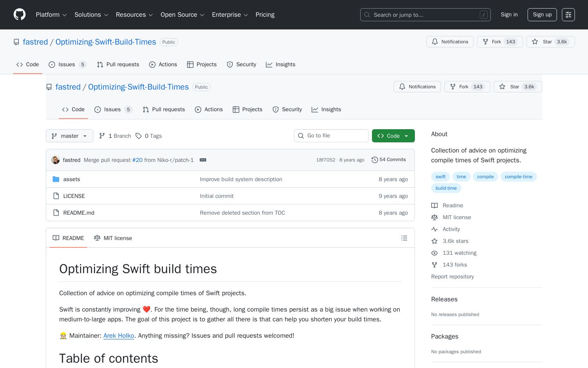
Task: Open the lower Pull requests tab
Action: click(164, 110)
